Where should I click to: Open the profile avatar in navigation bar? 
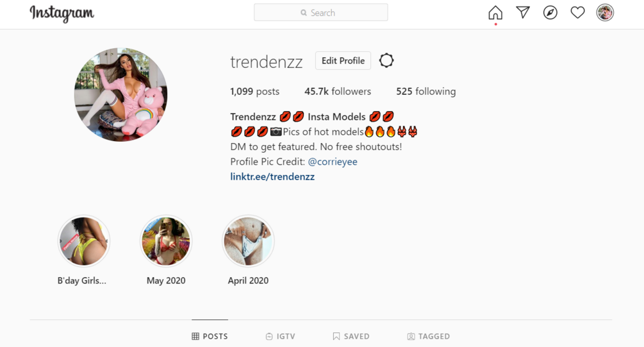(x=605, y=13)
